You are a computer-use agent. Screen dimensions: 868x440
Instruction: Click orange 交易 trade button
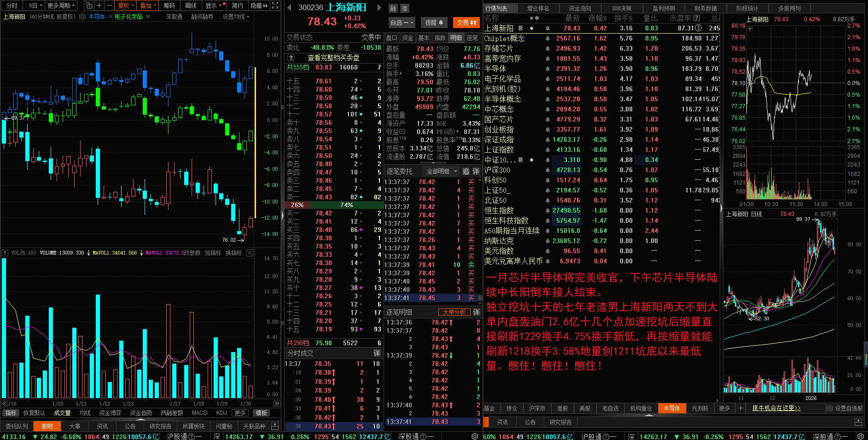tap(467, 22)
